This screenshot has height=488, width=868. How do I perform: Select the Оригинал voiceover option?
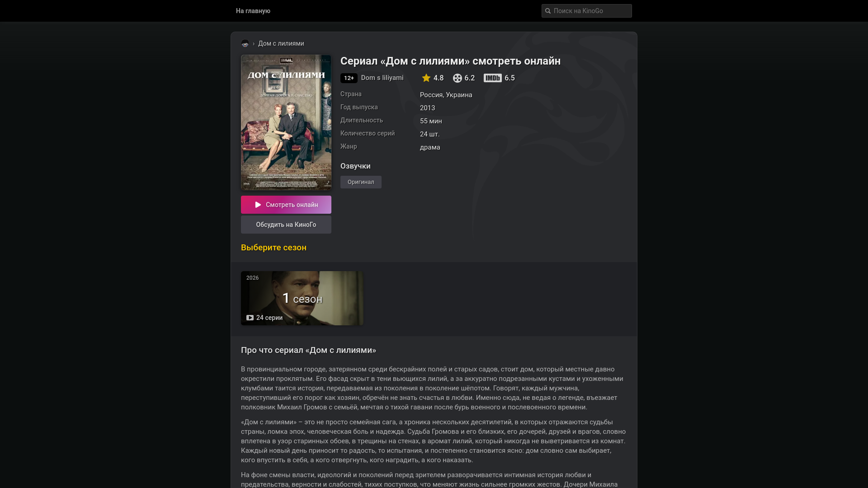click(361, 182)
